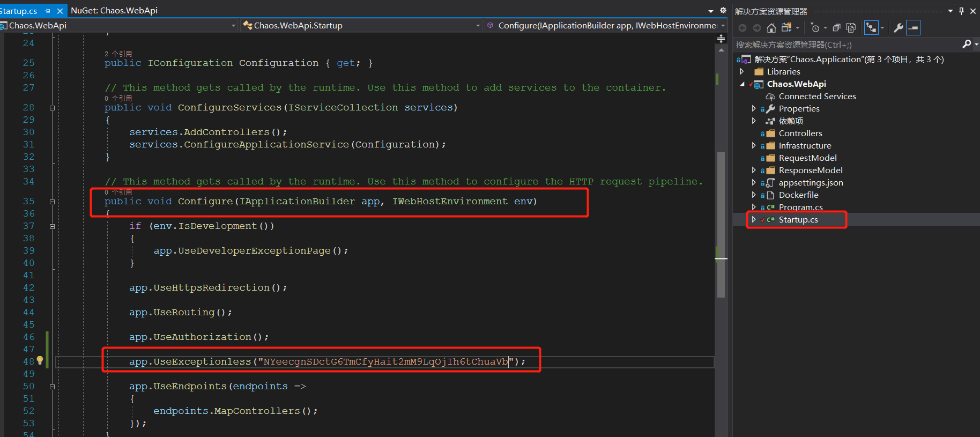Viewport: 980px width, 437px height.
Task: Toggle auto-hide pin for Solution Explorer panel
Action: [961, 11]
